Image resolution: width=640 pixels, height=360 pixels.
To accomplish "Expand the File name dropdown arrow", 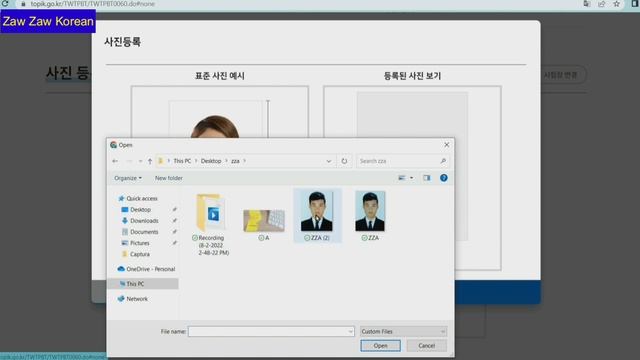I will pos(350,331).
